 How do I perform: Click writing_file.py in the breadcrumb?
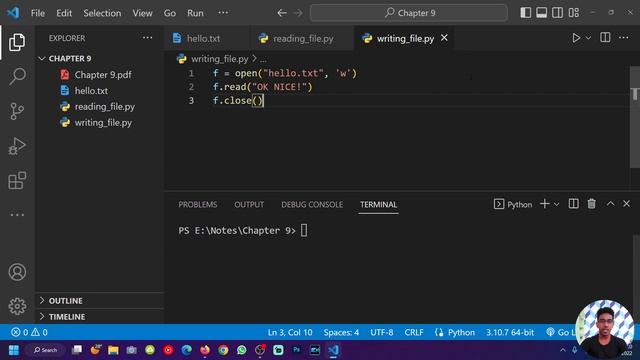coord(219,59)
